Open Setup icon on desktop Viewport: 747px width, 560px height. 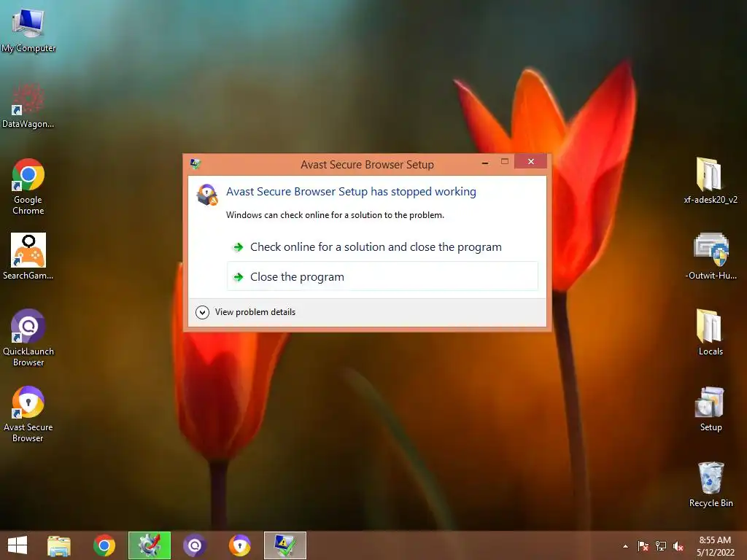711,410
